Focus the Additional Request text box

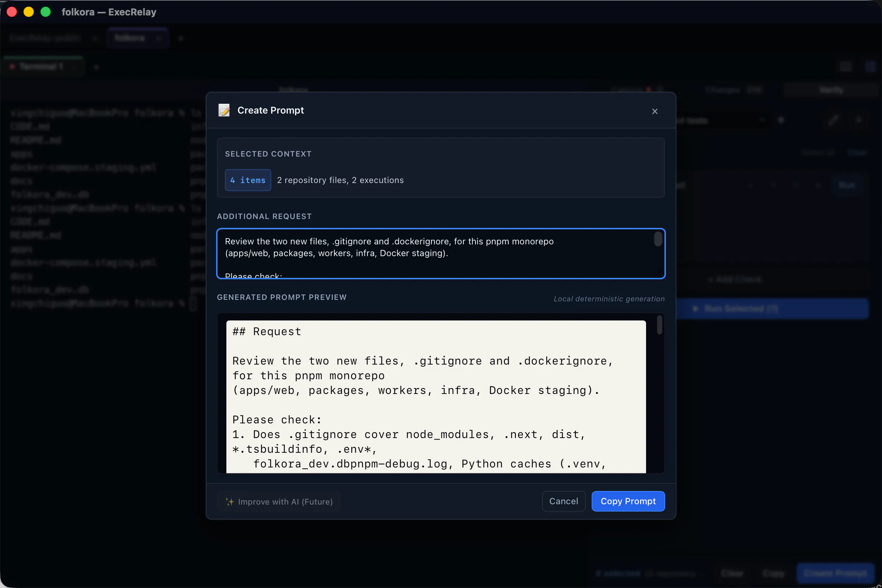click(x=441, y=254)
